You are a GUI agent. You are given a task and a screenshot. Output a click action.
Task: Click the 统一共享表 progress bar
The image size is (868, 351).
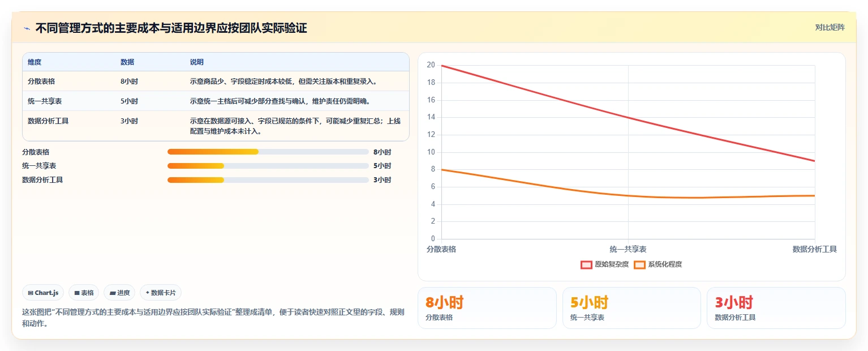coord(268,166)
